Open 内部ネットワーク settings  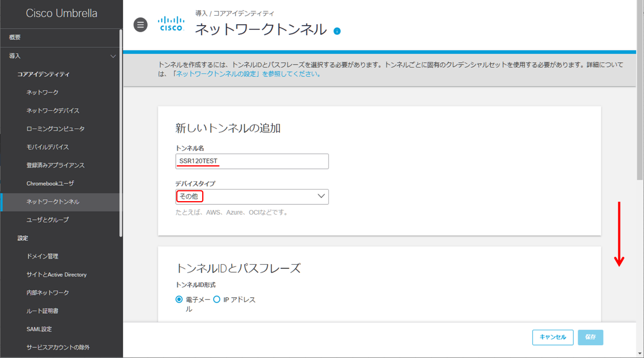click(x=47, y=293)
